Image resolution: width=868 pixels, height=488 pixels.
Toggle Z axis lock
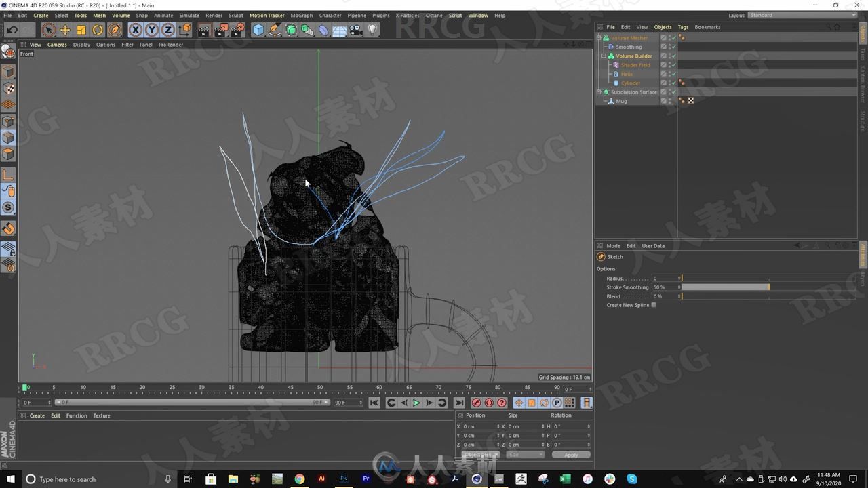(x=167, y=30)
